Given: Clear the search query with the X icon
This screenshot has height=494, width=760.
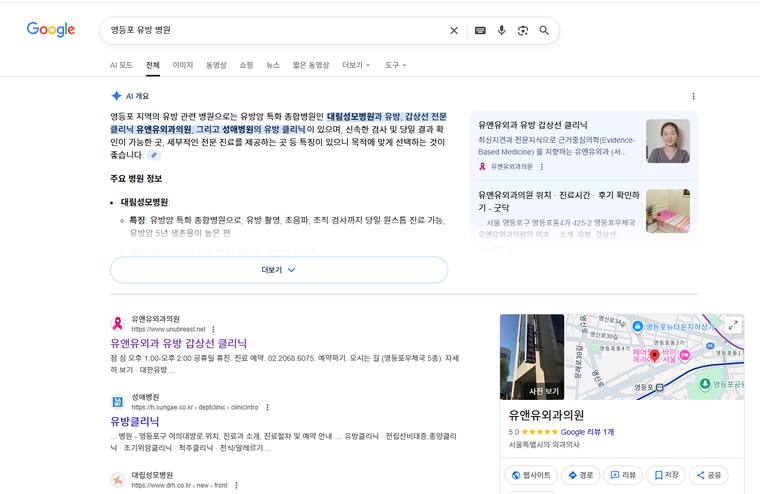Looking at the screenshot, I should pyautogui.click(x=454, y=31).
